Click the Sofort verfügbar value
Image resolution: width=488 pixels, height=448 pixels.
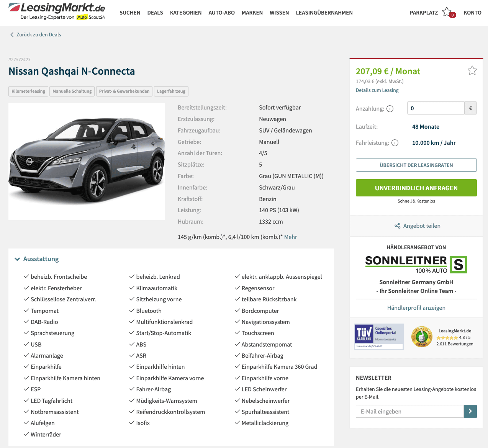tap(280, 108)
